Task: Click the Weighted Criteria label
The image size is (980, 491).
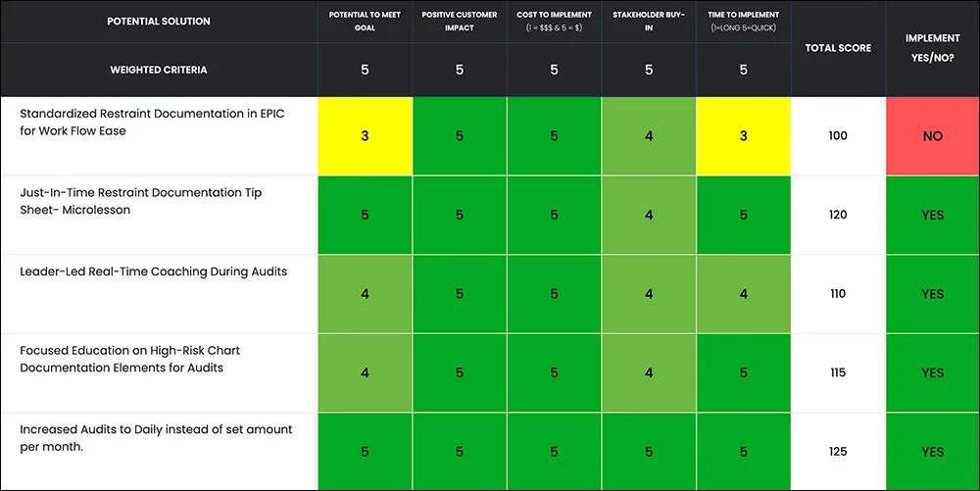Action: pos(159,70)
